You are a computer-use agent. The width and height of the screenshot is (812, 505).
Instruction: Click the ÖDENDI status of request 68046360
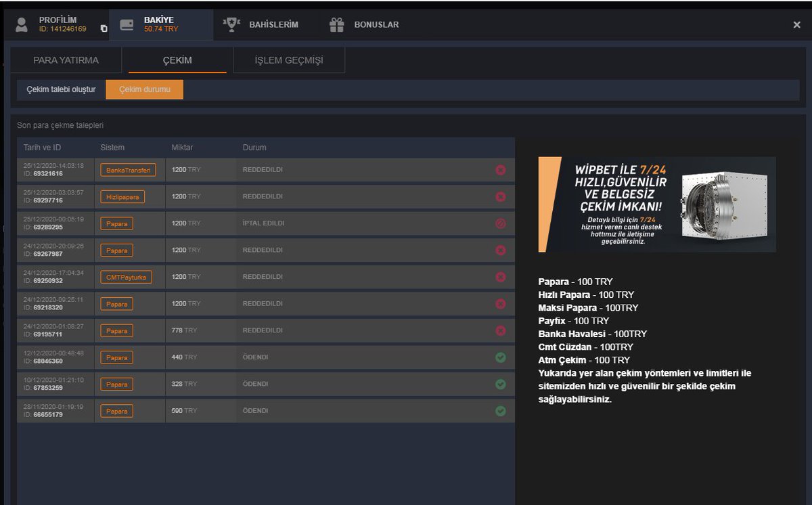coord(255,357)
